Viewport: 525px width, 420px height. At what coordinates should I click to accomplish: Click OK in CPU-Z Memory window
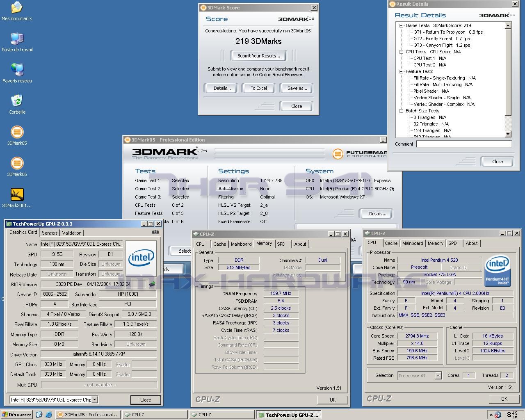tap(333, 400)
